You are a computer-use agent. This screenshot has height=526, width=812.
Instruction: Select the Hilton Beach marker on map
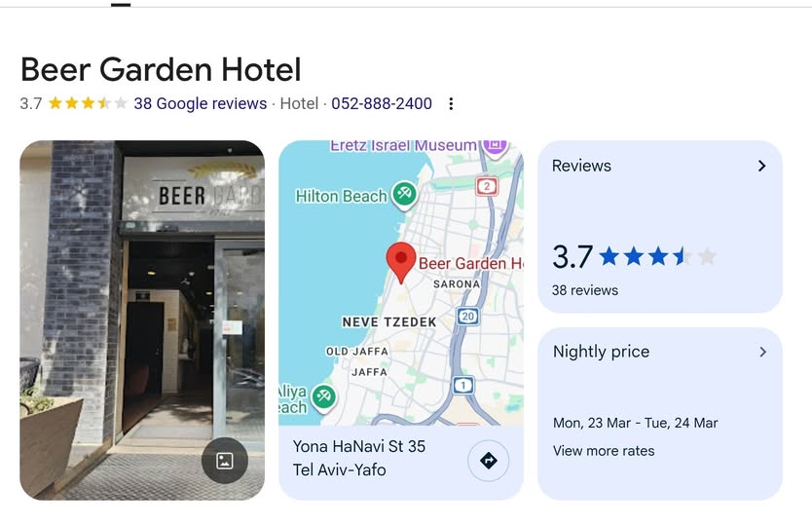tap(404, 196)
